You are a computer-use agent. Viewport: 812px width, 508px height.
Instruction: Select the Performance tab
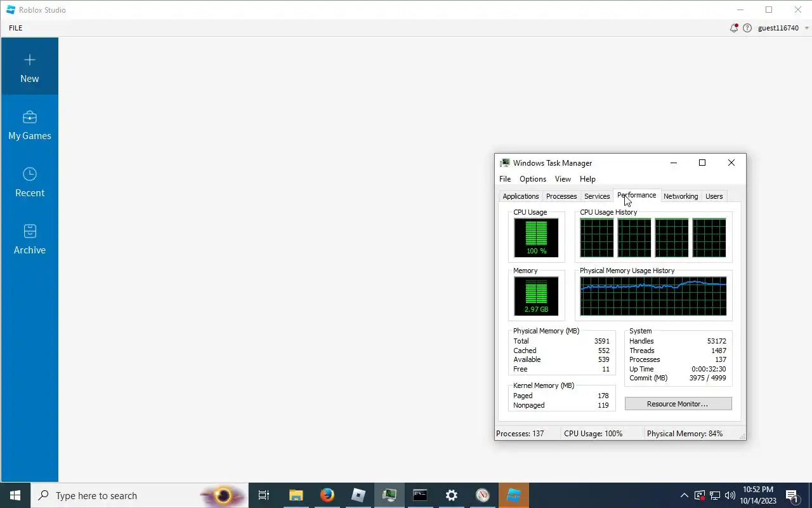tap(637, 196)
